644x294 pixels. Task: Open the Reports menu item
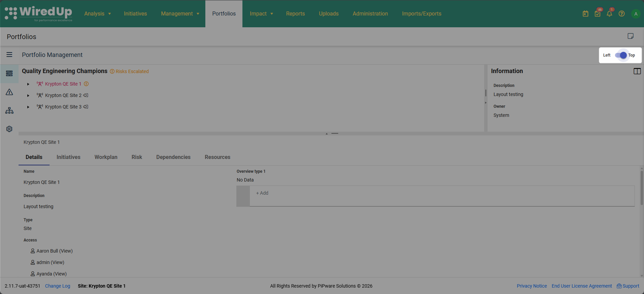295,14
